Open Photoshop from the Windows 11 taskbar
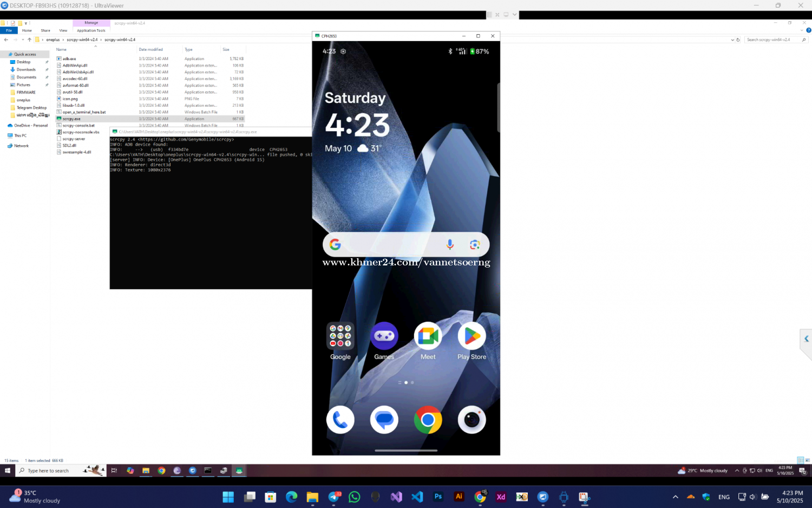 pyautogui.click(x=438, y=497)
